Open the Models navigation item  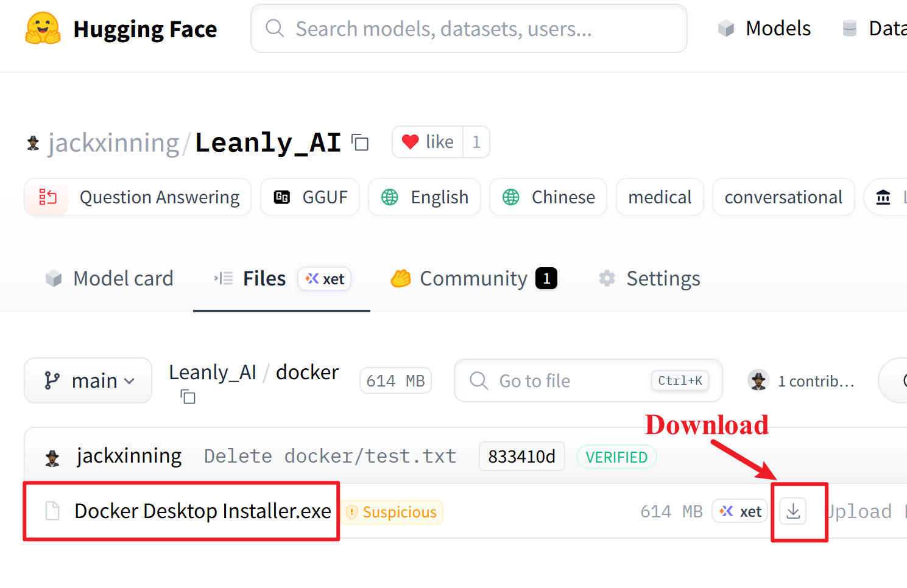[x=764, y=28]
